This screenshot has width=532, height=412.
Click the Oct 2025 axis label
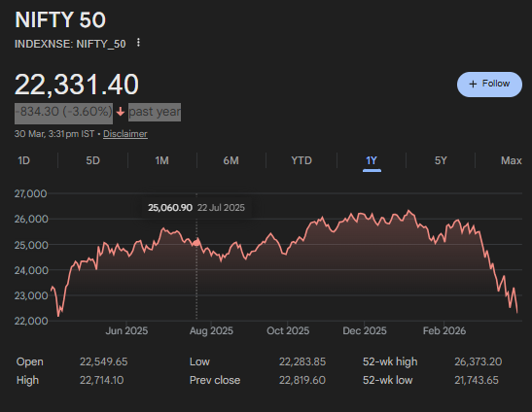(x=288, y=330)
